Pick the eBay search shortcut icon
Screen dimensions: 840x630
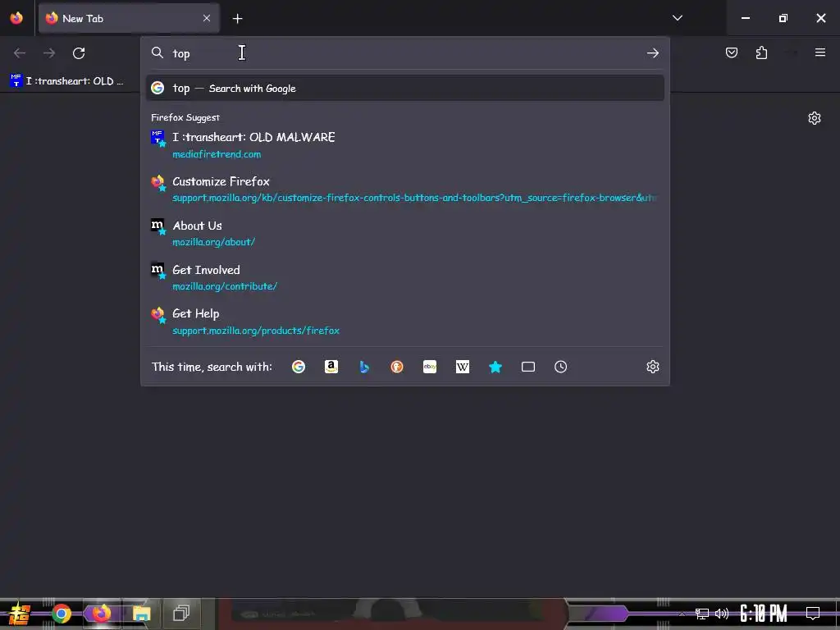(x=430, y=367)
